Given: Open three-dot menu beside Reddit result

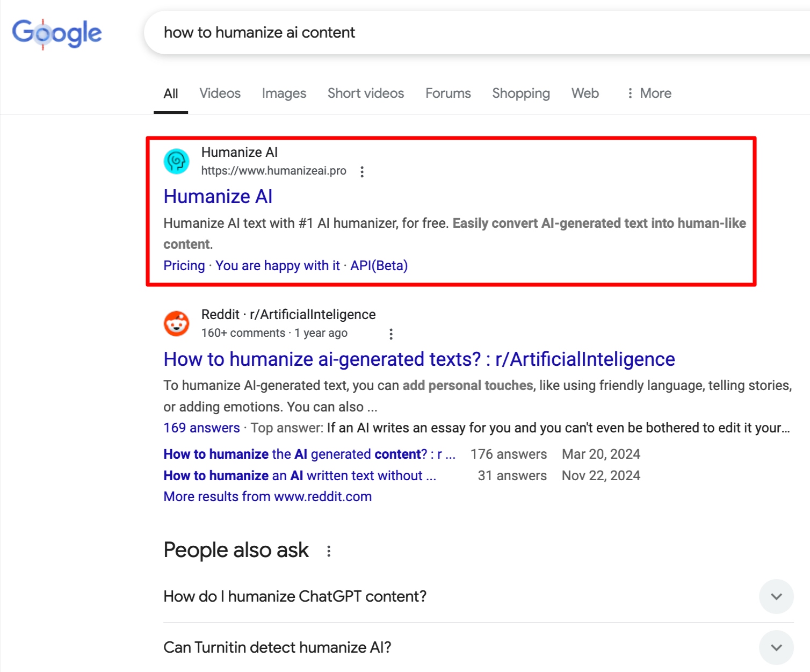Looking at the screenshot, I should coord(391,334).
